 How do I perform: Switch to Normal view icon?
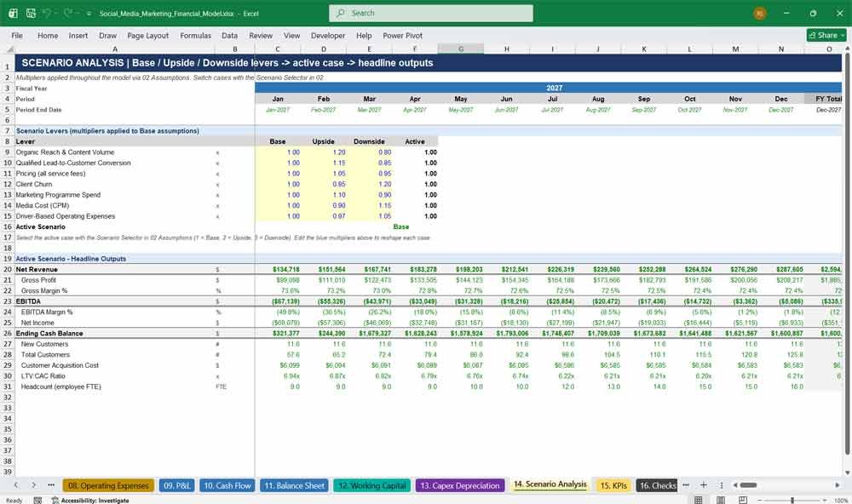pos(699,500)
